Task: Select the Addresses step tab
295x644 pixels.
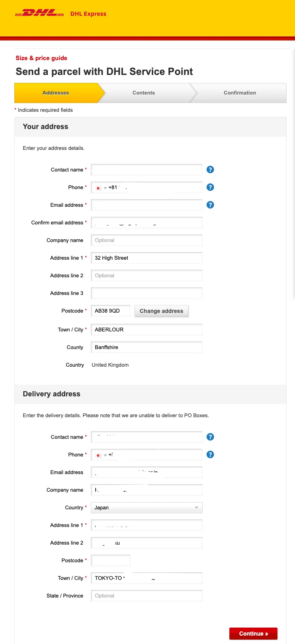Action: pyautogui.click(x=56, y=93)
